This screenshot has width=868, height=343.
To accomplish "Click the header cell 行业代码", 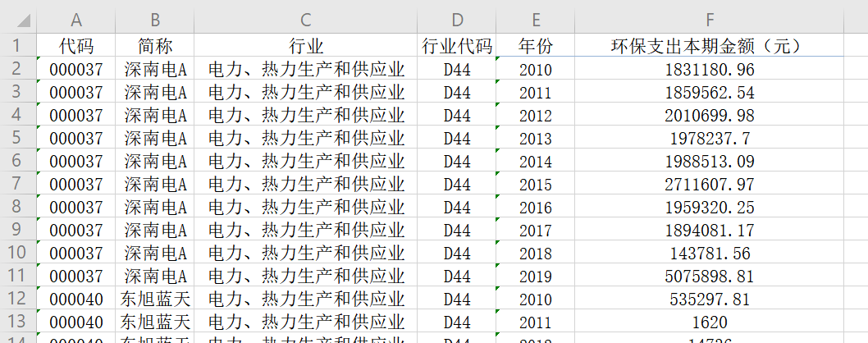I will (x=457, y=45).
